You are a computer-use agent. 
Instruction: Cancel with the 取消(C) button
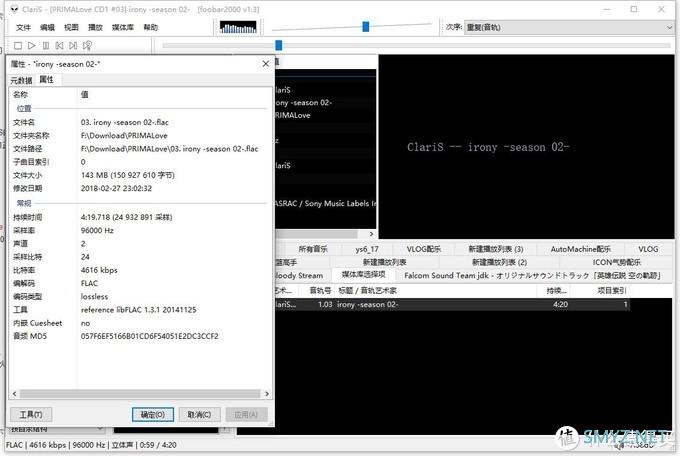(x=199, y=415)
